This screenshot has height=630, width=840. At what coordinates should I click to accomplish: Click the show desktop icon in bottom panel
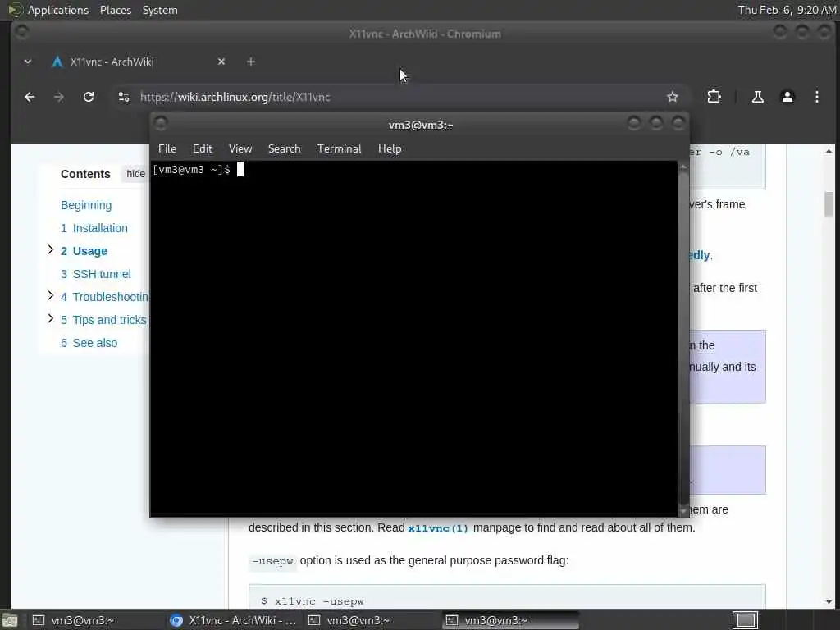(x=9, y=620)
